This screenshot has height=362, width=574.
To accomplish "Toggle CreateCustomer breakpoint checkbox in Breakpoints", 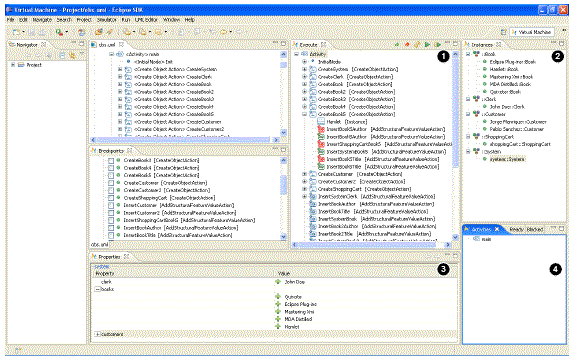I will click(x=111, y=183).
